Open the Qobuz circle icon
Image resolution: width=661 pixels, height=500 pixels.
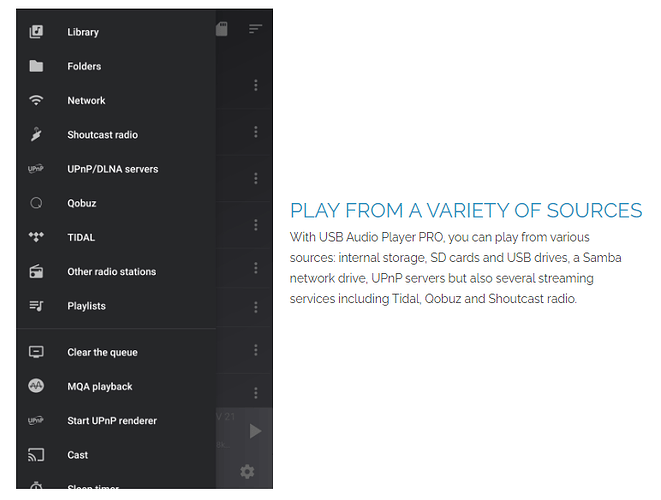pyautogui.click(x=36, y=203)
